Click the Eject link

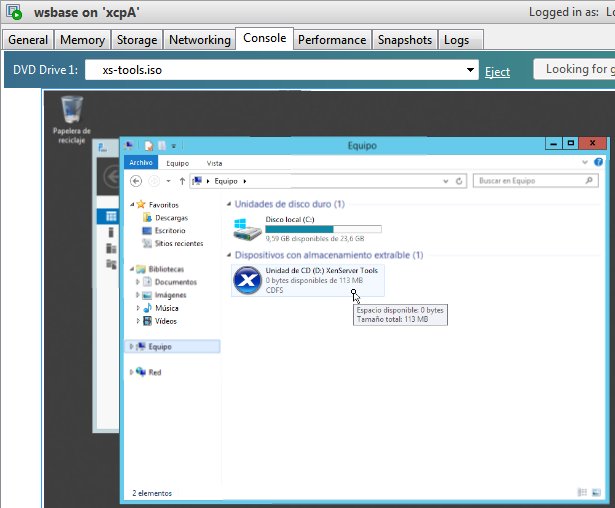497,72
